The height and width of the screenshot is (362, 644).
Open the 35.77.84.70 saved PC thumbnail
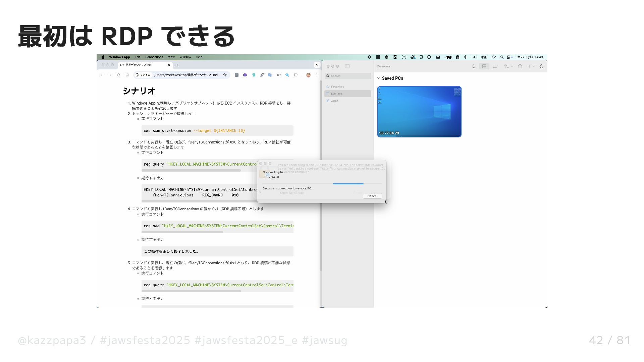click(419, 111)
